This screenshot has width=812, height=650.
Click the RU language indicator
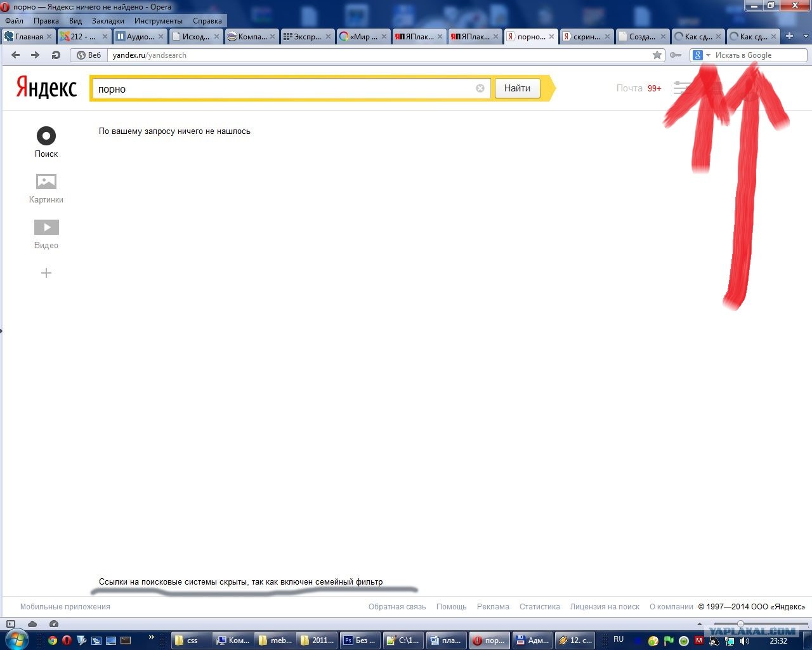point(619,639)
